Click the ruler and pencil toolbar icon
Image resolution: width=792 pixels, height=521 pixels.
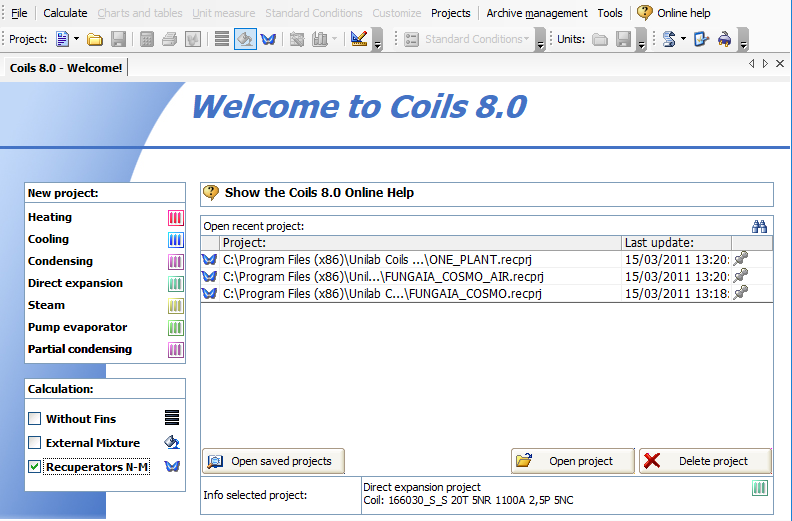pos(359,39)
